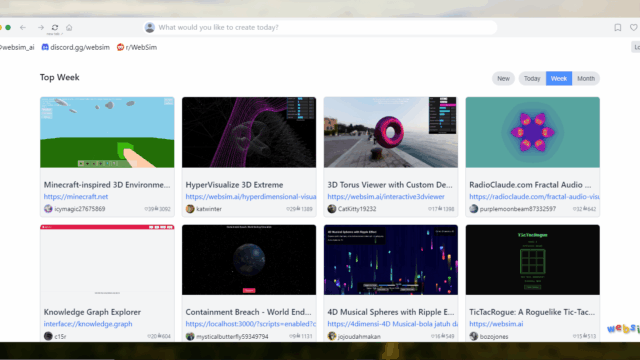The image size is (640, 360).
Task: Click the Discord logo icon
Action: pos(45,47)
